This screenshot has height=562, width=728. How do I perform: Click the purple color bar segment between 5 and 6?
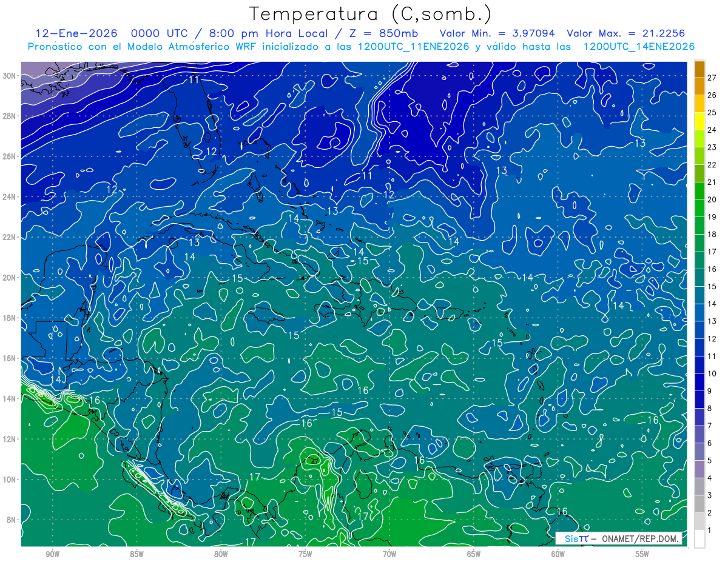pyautogui.click(x=699, y=452)
